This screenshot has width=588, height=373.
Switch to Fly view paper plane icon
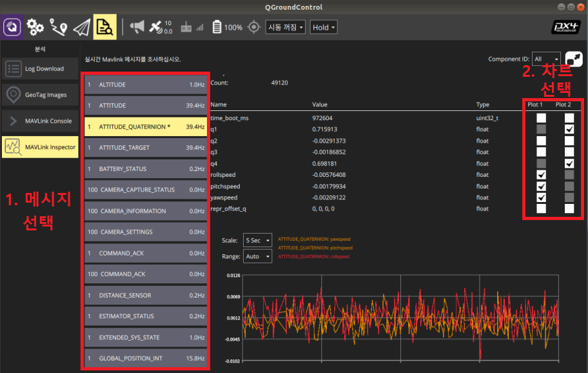coord(82,27)
